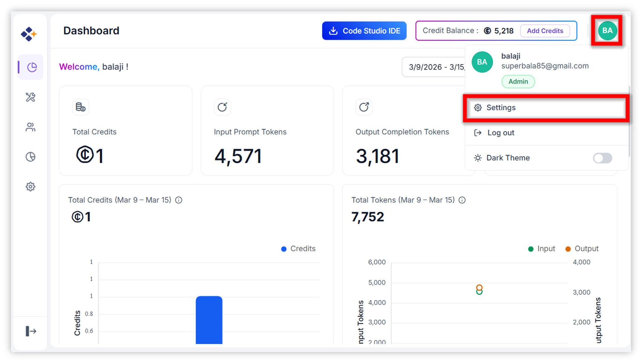
Task: Open the users sidebar icon
Action: [31, 127]
